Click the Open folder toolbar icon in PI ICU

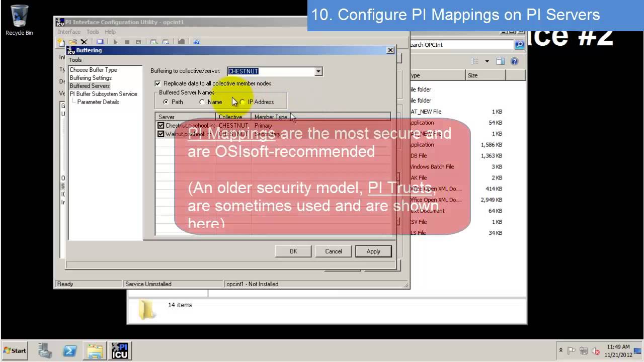[72, 43]
